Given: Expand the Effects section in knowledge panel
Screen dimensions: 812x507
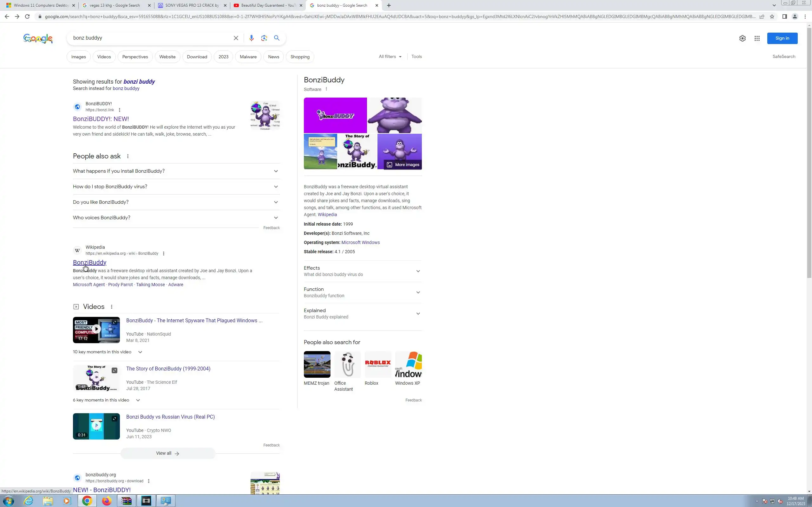Looking at the screenshot, I should tap(362, 271).
